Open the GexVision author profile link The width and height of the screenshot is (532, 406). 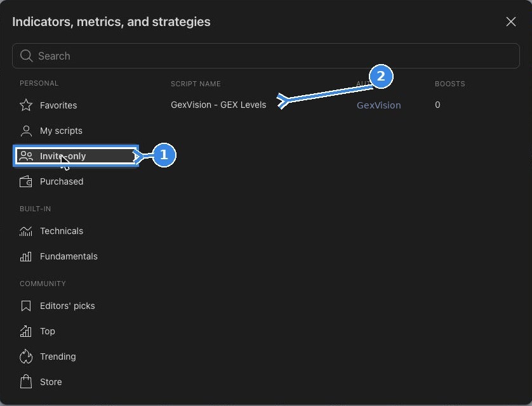pos(378,105)
